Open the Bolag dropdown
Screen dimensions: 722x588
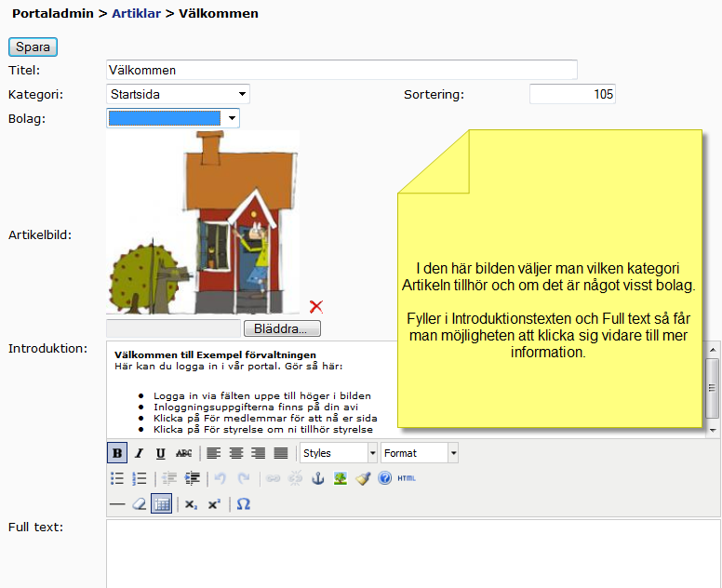click(173, 118)
